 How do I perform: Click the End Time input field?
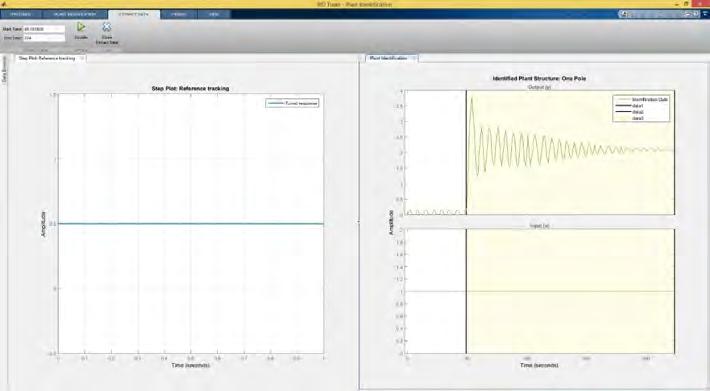pos(44,38)
